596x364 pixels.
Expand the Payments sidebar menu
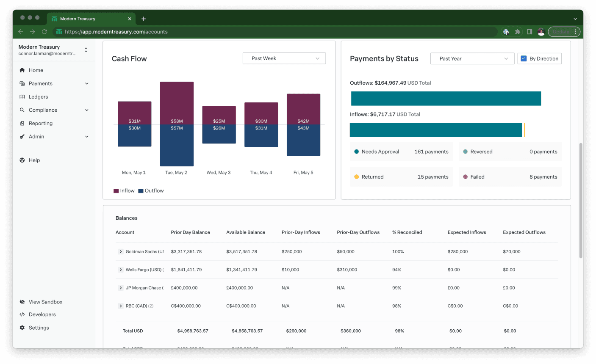87,84
